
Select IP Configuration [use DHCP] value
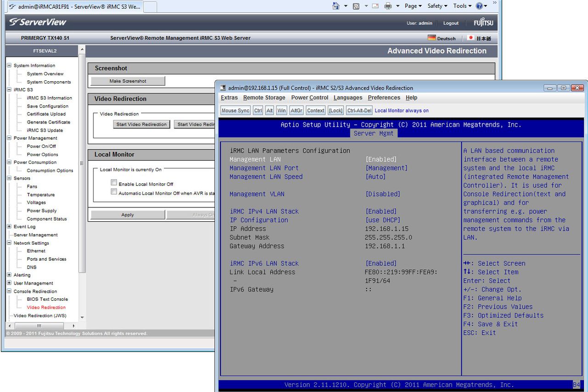(383, 220)
